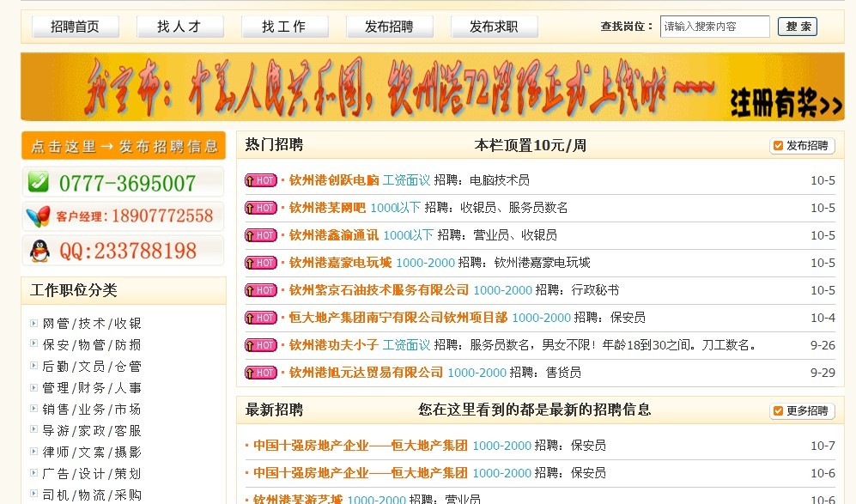
Task: Click the 搜索 search button
Action: click(x=798, y=27)
